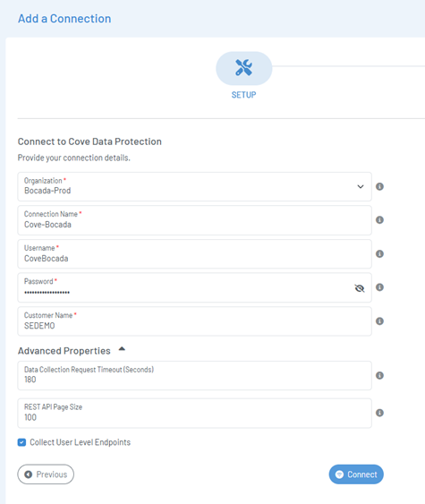Click the Collect User Level Endpoints label
The height and width of the screenshot is (504, 425).
80,442
